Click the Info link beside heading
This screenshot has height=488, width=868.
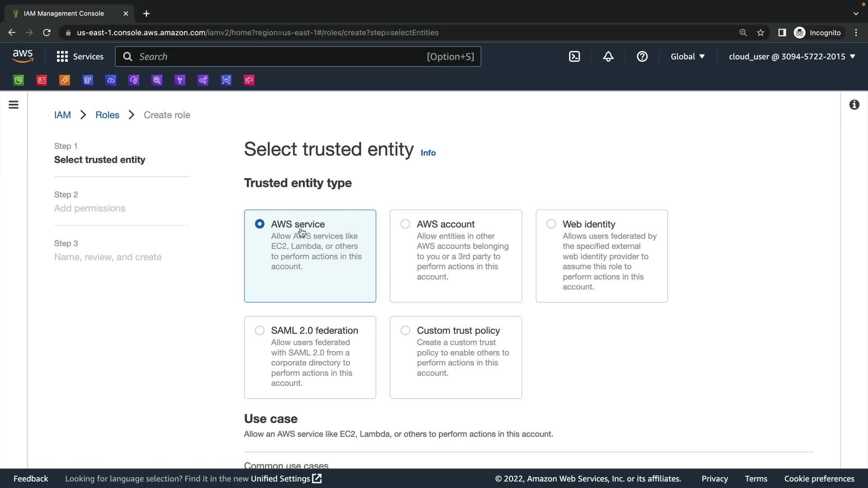coord(428,153)
